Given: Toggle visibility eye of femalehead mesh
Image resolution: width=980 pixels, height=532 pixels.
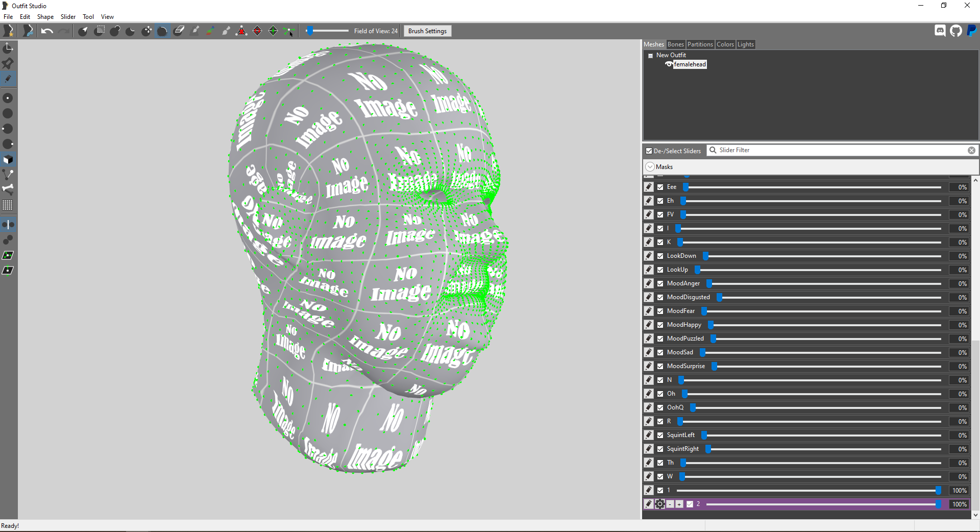Looking at the screenshot, I should (669, 64).
